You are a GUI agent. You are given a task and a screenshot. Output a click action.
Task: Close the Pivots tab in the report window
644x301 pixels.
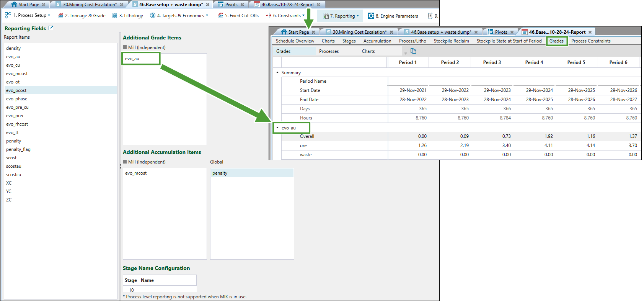pyautogui.click(x=512, y=32)
